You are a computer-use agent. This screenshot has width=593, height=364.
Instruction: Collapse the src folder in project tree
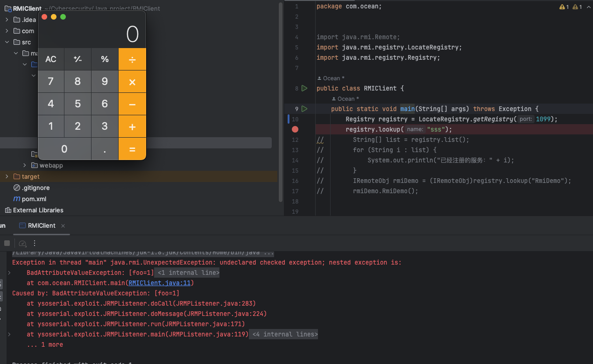coord(7,42)
